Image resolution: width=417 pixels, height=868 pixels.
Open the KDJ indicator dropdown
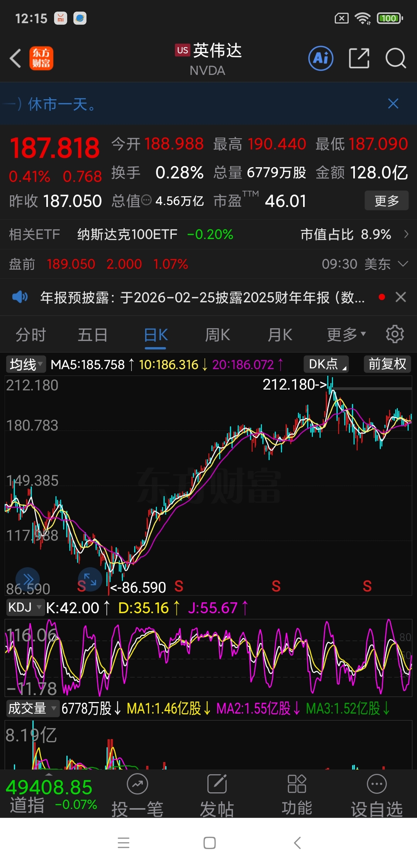tap(25, 607)
